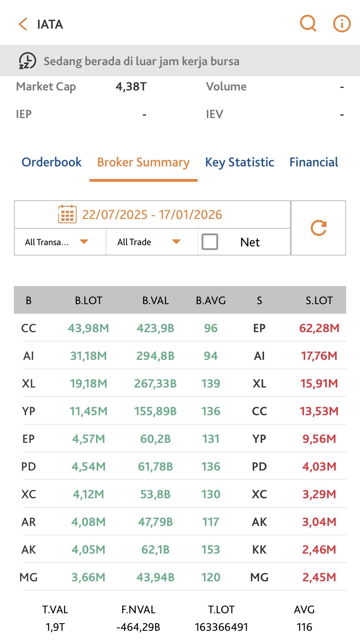The image size is (360, 644).
Task: Tap the calendar icon for date range
Action: click(x=67, y=214)
